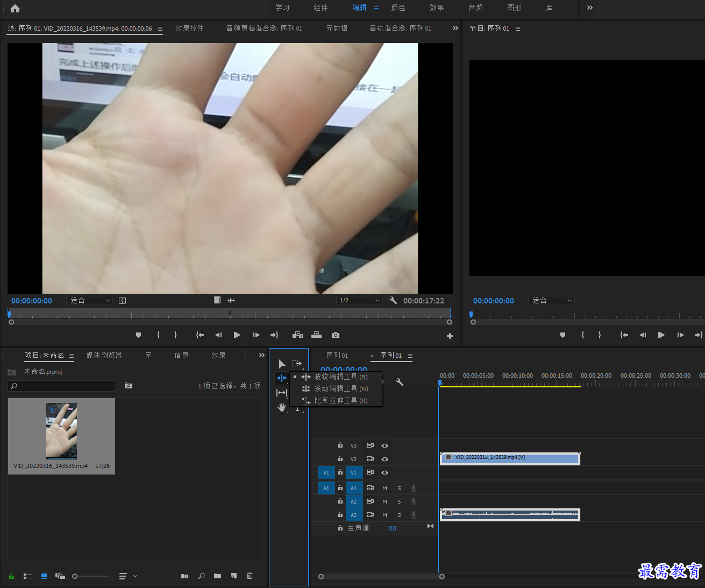The height and width of the screenshot is (588, 705).
Task: Expand workspace overflow chevrons in top bar
Action: (590, 8)
